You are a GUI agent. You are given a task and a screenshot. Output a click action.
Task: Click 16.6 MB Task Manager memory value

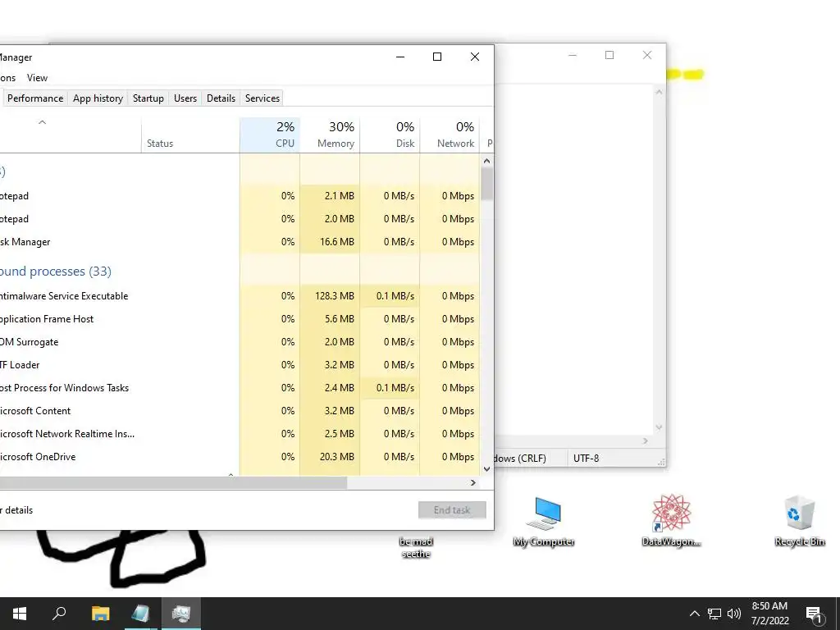[x=337, y=242]
